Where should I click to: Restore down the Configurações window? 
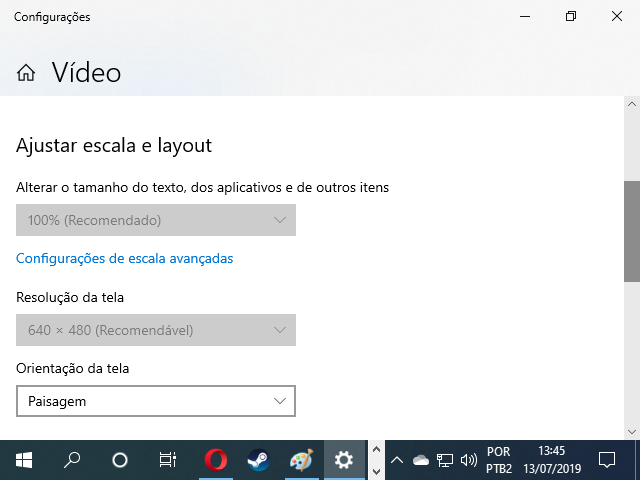pos(571,16)
